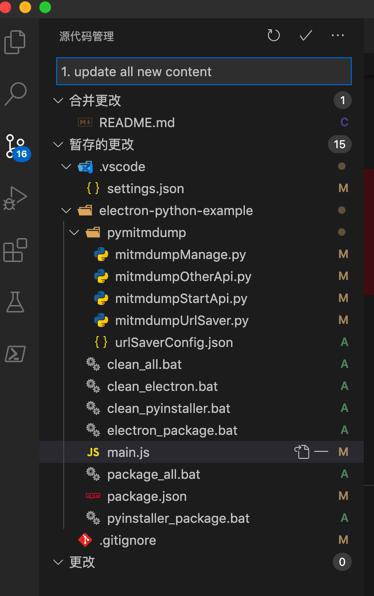This screenshot has width=374, height=596.
Task: Open the Search view icon
Action: pyautogui.click(x=16, y=94)
